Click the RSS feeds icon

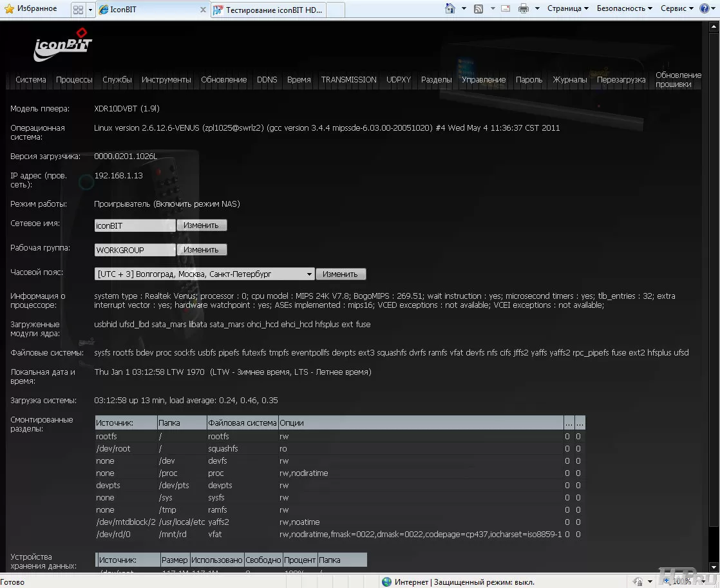click(x=478, y=8)
